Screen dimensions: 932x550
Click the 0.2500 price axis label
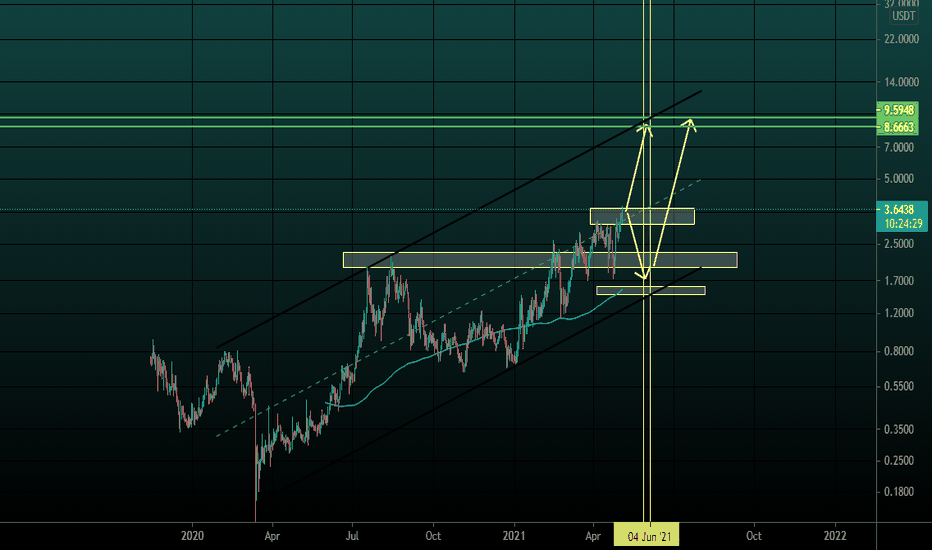899,460
